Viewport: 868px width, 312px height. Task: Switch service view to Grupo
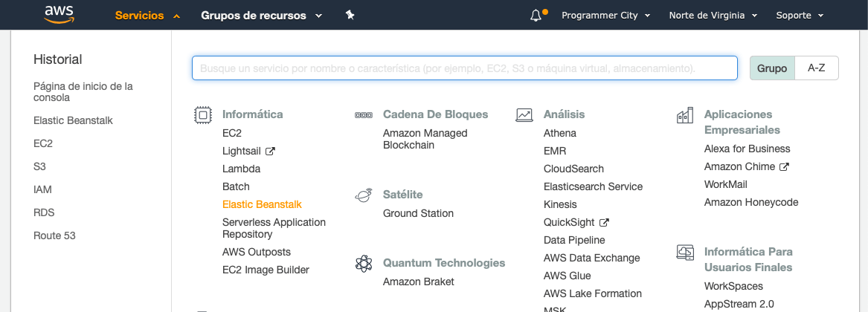click(x=772, y=68)
